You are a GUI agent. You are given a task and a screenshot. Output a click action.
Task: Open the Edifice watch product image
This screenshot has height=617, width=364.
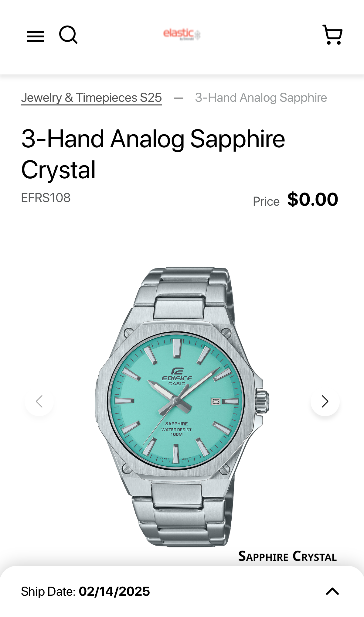(182, 407)
